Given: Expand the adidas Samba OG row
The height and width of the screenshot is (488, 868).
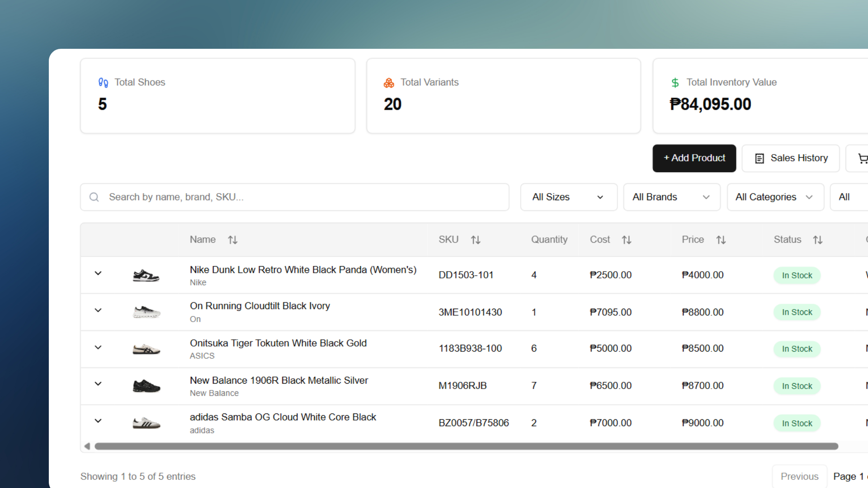Looking at the screenshot, I should (98, 421).
